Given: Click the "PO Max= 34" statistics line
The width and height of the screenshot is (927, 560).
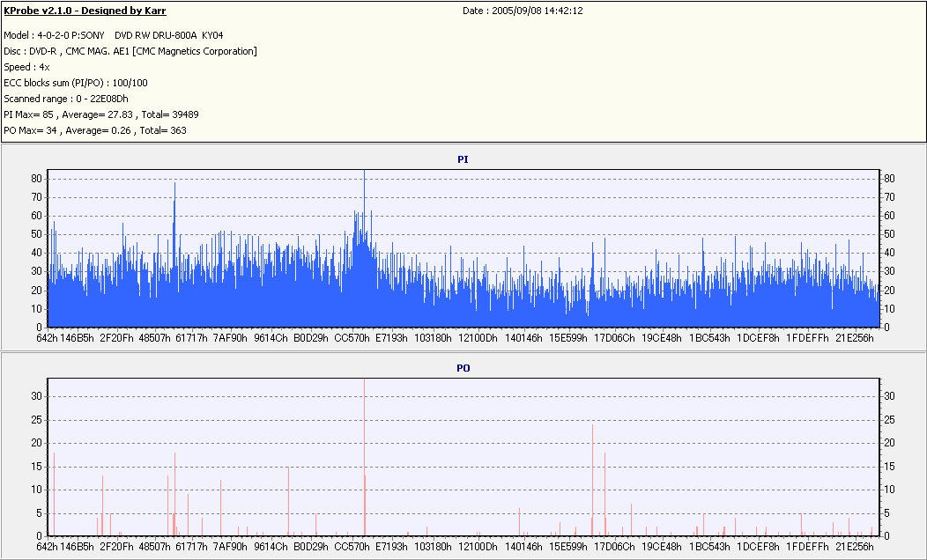Looking at the screenshot, I should point(95,130).
